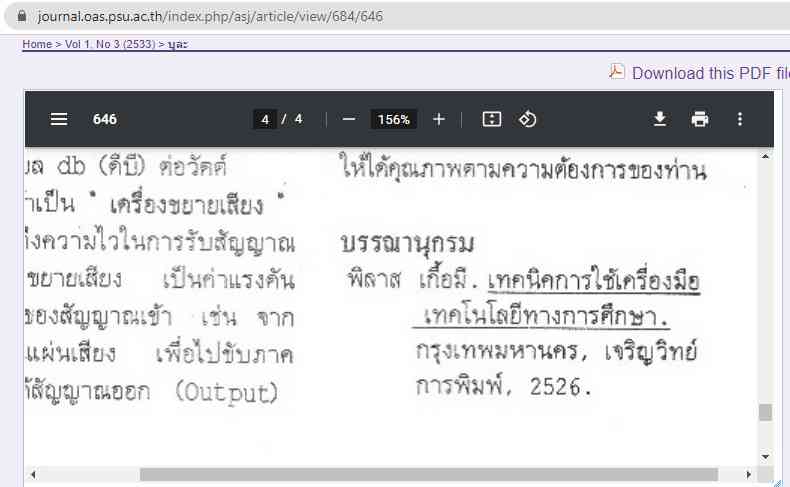790x487 pixels.
Task: Click the horizontal scrollbar left arrow
Action: coord(31,474)
